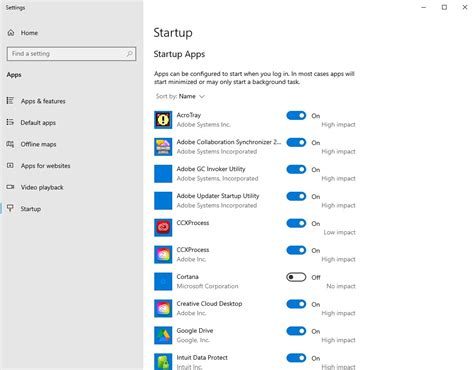Disable the Low impact CCXProcess toggle

[x=296, y=223]
